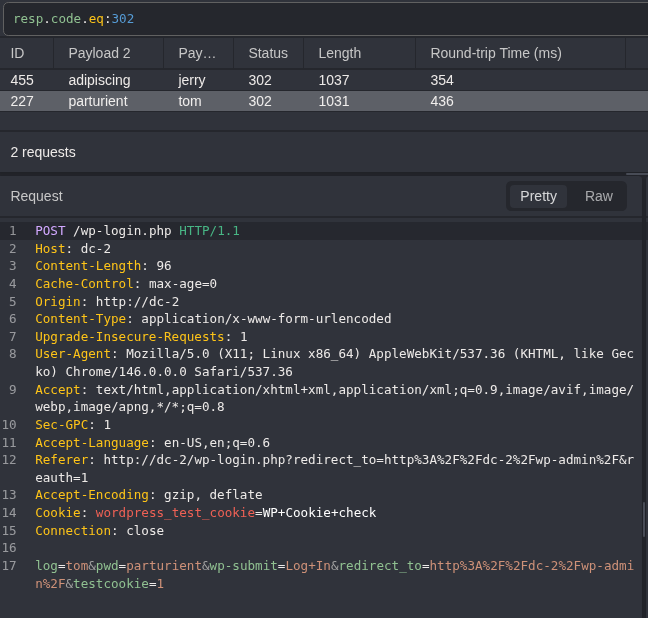Click the round-trip time value 354
648x618 pixels.
(x=442, y=80)
